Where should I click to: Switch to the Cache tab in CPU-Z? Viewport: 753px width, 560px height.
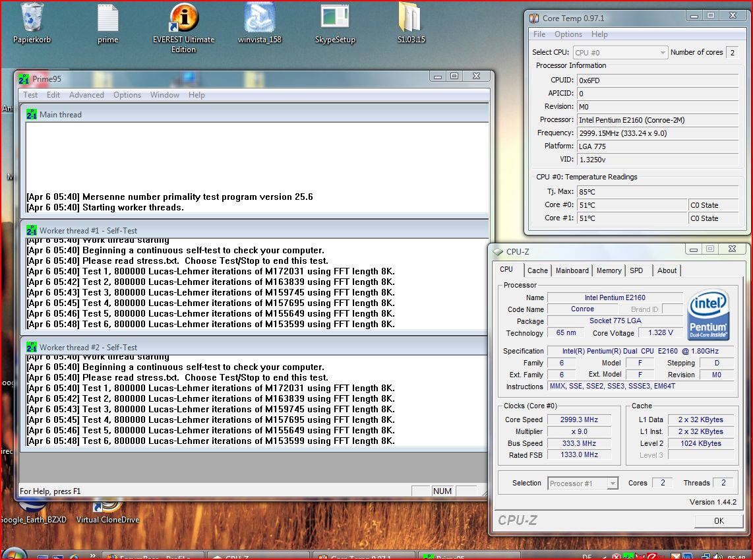coord(537,270)
